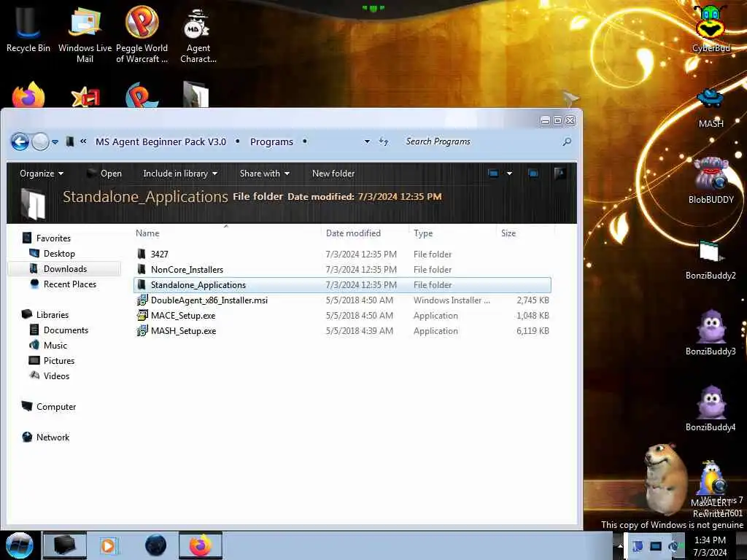Click the New folder button
The width and height of the screenshot is (747, 560).
point(333,174)
